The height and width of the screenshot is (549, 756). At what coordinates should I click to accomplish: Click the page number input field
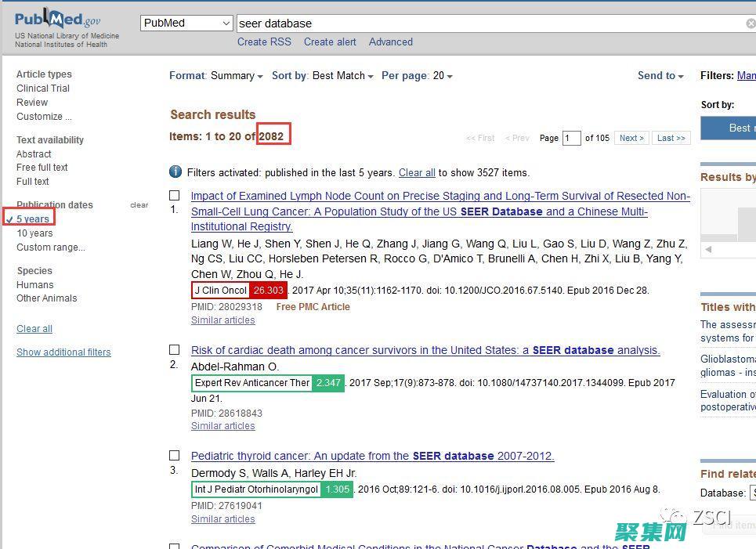pyautogui.click(x=571, y=138)
